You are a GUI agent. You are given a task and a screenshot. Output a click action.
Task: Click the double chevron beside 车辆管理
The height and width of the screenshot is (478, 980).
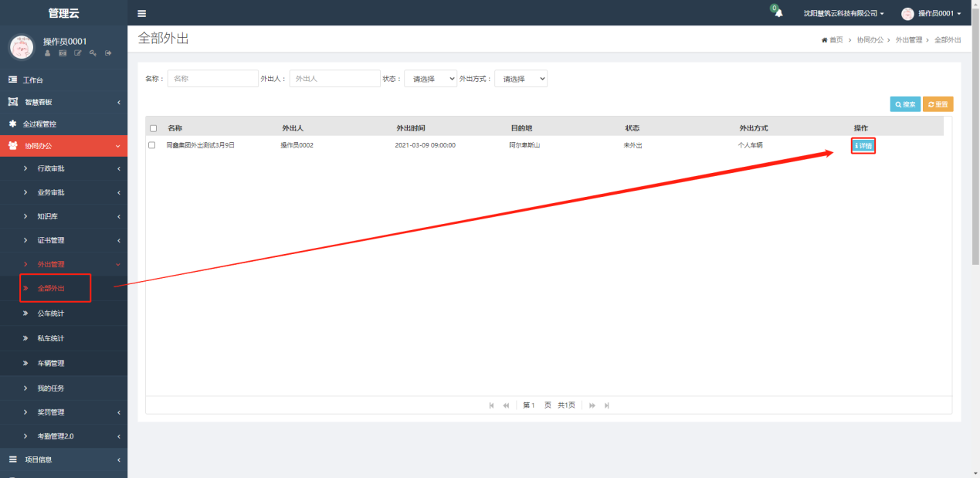pyautogui.click(x=25, y=363)
